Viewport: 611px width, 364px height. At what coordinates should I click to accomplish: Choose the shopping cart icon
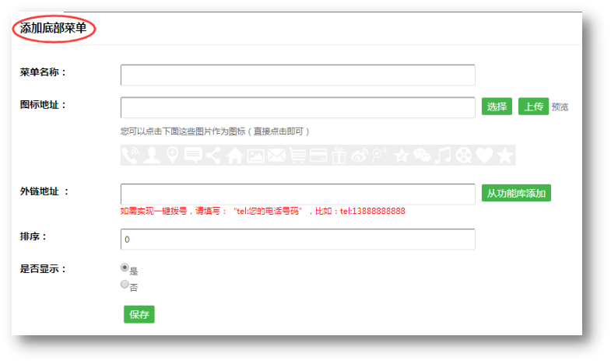click(297, 156)
